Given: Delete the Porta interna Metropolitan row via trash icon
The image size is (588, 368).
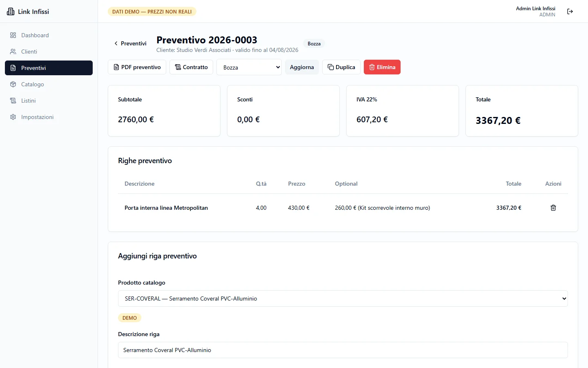Looking at the screenshot, I should coord(553,208).
